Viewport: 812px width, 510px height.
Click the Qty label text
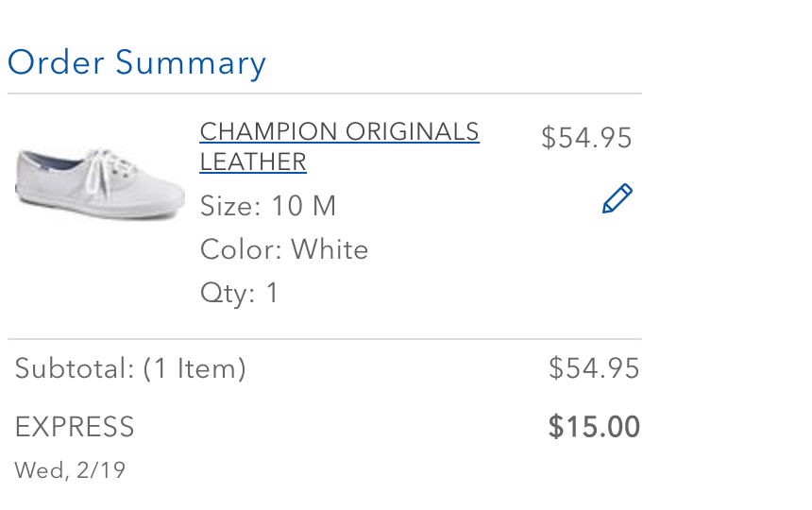(228, 293)
